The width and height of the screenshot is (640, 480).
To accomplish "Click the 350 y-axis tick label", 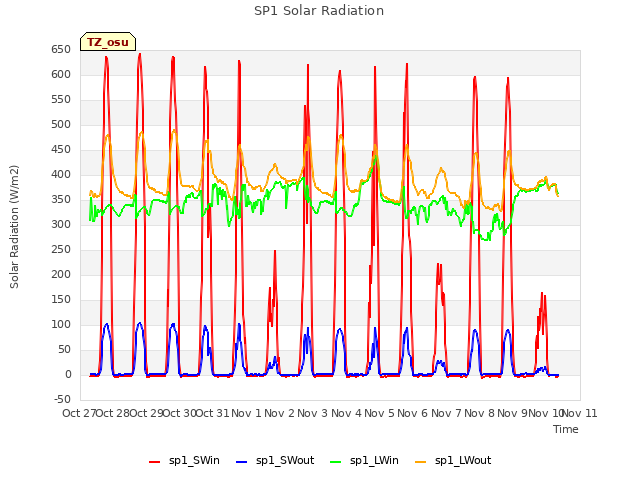I will click(x=61, y=200).
